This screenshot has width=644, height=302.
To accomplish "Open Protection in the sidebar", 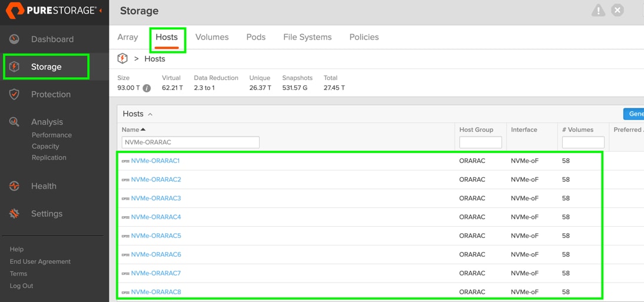I will [51, 94].
